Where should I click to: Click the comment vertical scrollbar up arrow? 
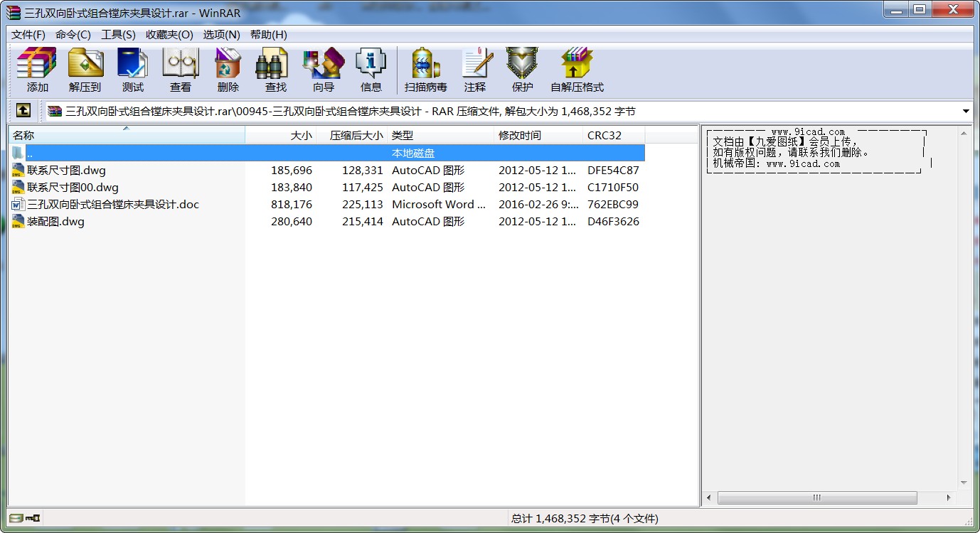pyautogui.click(x=964, y=132)
